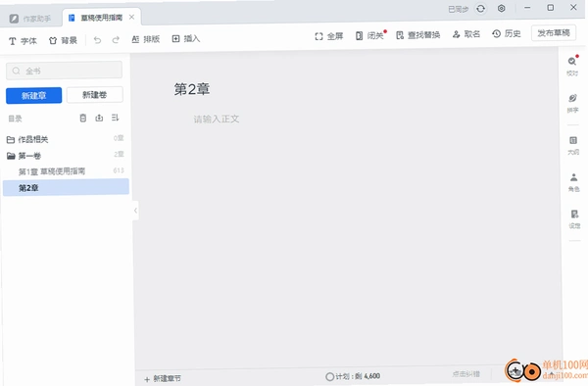Image resolution: width=588 pixels, height=386 pixels.
Task: Open 查找替换 find and replace
Action: [x=418, y=35]
